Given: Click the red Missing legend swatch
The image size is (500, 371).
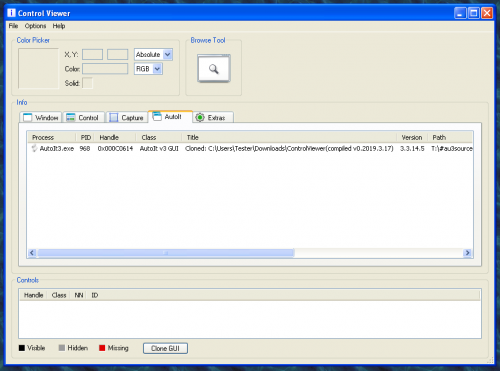Looking at the screenshot, I should pos(102,348).
